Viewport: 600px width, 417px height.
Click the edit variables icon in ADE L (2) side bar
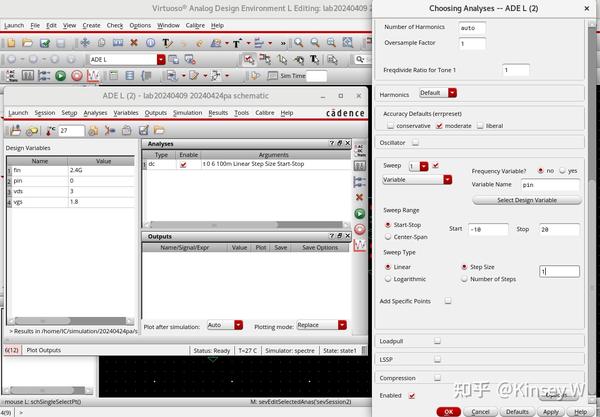coord(359,166)
